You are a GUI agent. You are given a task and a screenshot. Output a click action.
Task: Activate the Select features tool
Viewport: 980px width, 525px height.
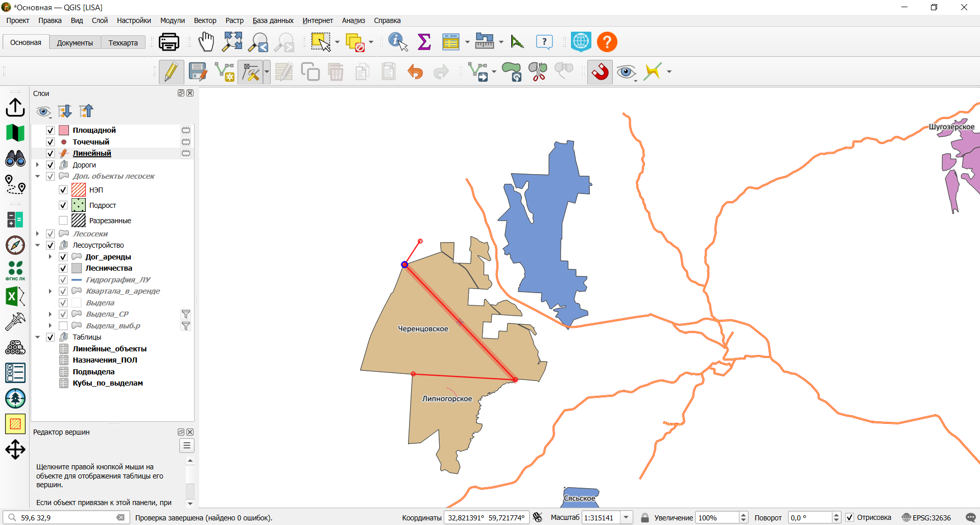[321, 42]
